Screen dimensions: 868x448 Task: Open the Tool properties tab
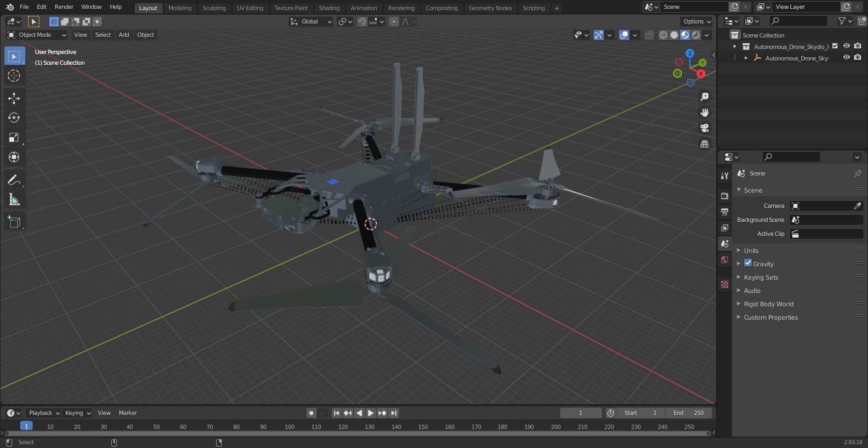click(x=724, y=175)
